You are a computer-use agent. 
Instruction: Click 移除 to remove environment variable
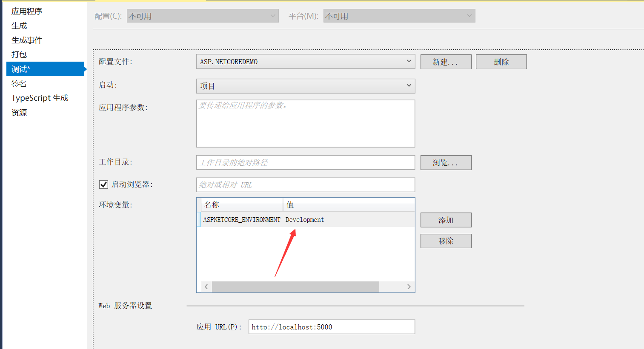446,241
